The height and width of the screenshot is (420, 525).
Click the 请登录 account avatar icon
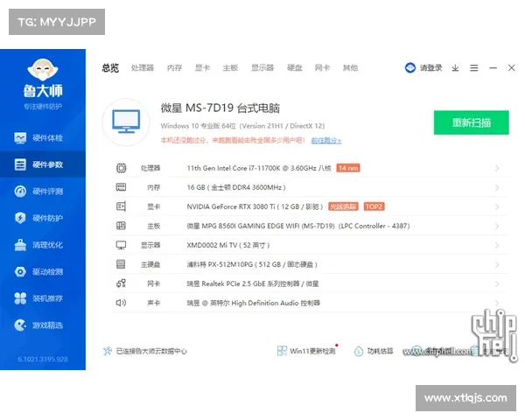(410, 67)
